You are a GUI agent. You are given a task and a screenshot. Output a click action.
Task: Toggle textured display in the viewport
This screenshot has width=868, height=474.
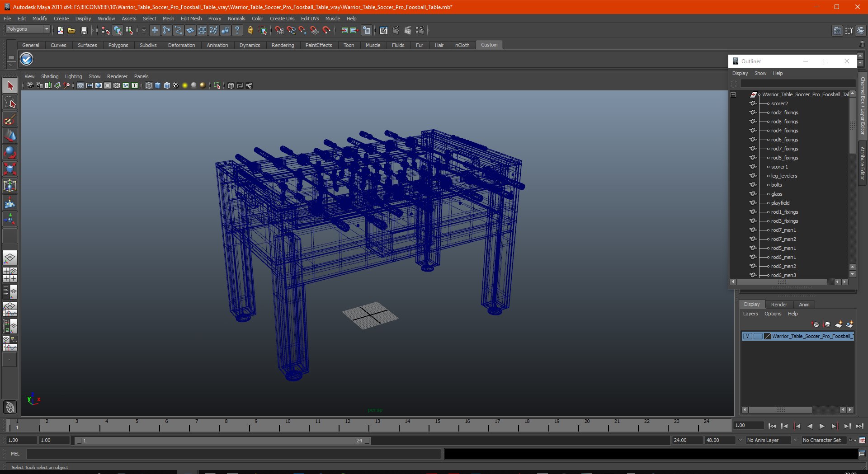[x=176, y=85]
